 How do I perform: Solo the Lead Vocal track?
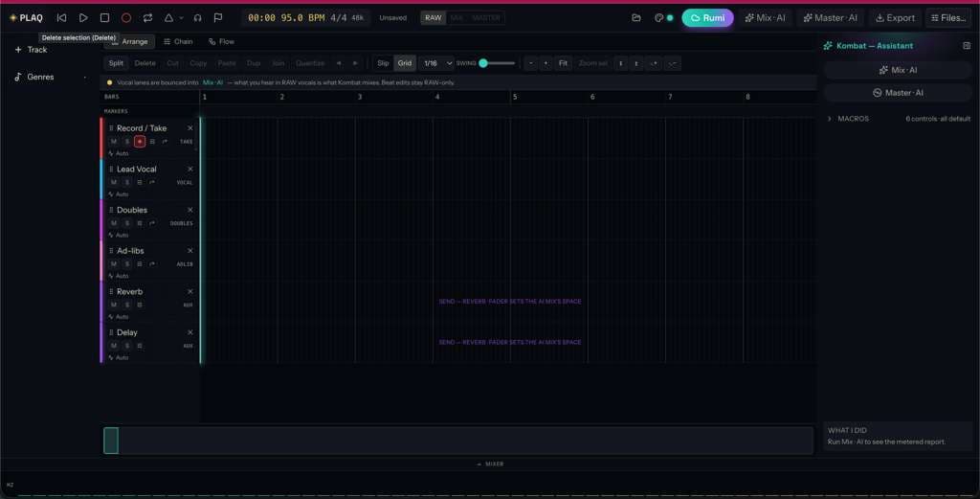coord(127,183)
